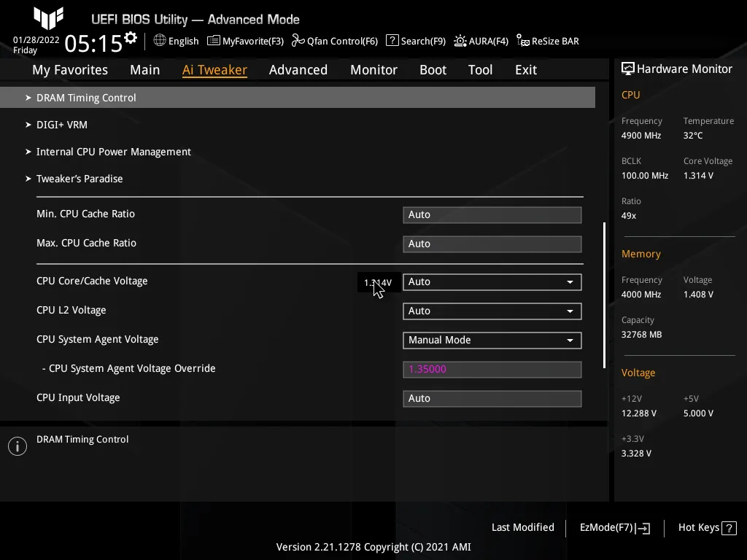Open time settings gear icon
Image resolution: width=747 pixels, height=560 pixels.
pyautogui.click(x=131, y=38)
